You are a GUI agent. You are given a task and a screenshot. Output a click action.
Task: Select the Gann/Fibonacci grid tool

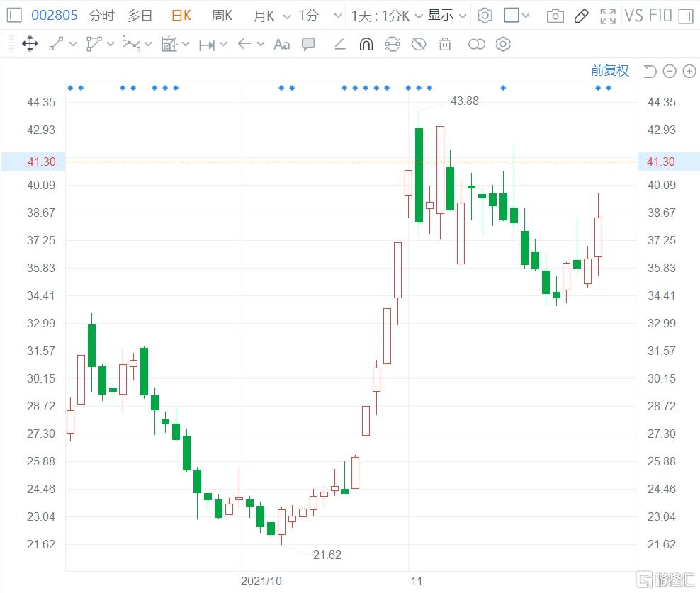pyautogui.click(x=169, y=44)
